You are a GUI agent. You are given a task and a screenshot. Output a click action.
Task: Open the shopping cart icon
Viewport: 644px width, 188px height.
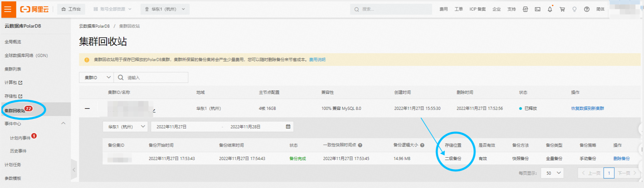[x=562, y=9]
